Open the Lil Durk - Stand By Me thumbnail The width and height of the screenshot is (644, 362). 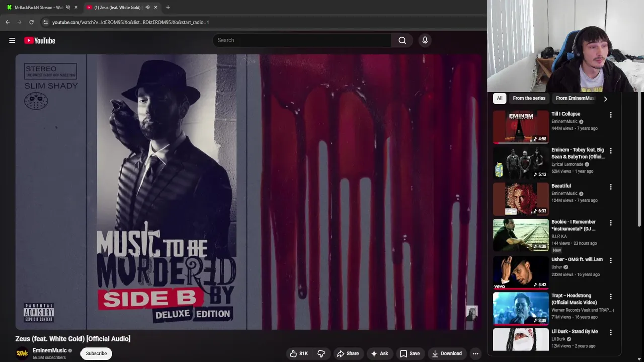coord(521,340)
